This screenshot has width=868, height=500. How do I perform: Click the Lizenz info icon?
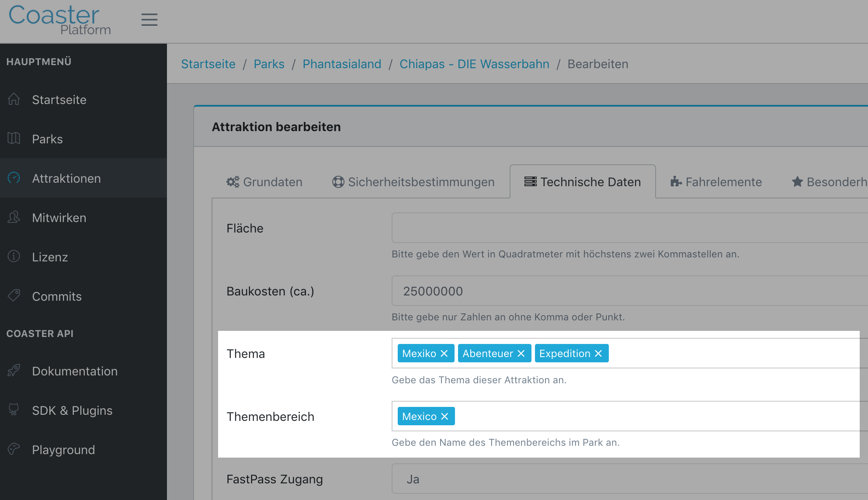click(14, 257)
